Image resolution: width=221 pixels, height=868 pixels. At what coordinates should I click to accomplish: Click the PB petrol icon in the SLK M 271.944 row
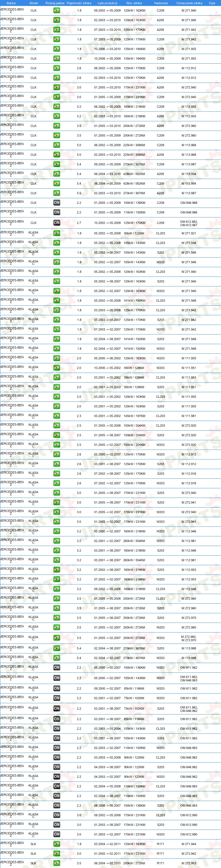pos(57,844)
